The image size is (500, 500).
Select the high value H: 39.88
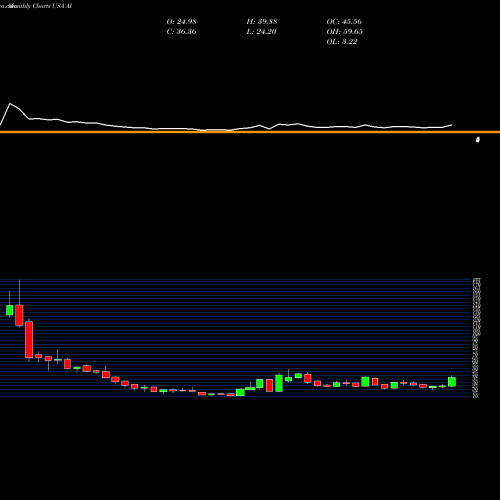click(x=262, y=22)
